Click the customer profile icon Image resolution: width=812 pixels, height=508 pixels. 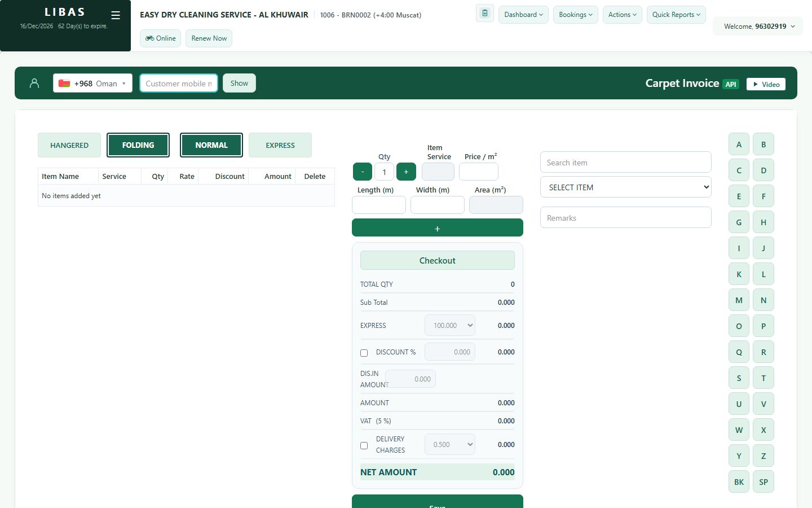(x=34, y=84)
